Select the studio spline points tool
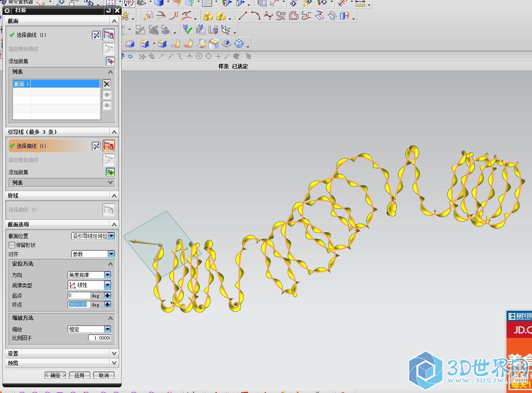 coord(269,16)
